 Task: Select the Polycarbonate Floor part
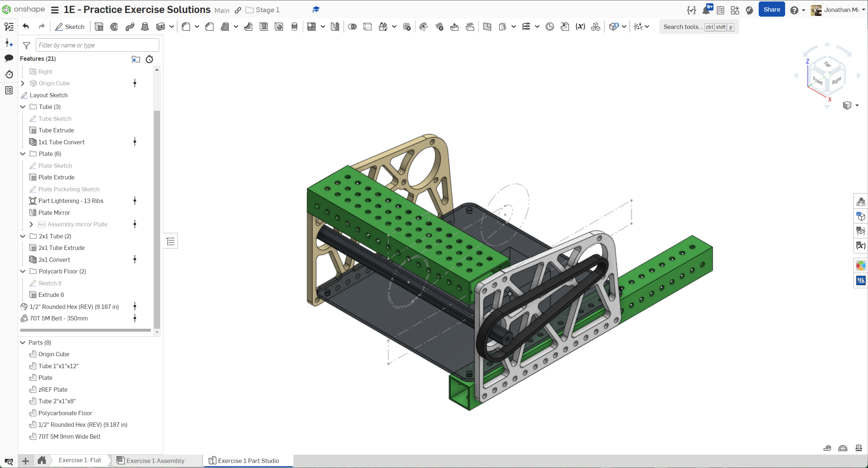[65, 413]
